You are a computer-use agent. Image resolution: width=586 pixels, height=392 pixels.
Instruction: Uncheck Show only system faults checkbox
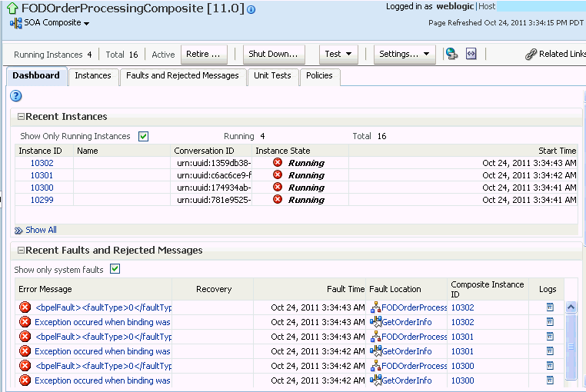coord(115,269)
